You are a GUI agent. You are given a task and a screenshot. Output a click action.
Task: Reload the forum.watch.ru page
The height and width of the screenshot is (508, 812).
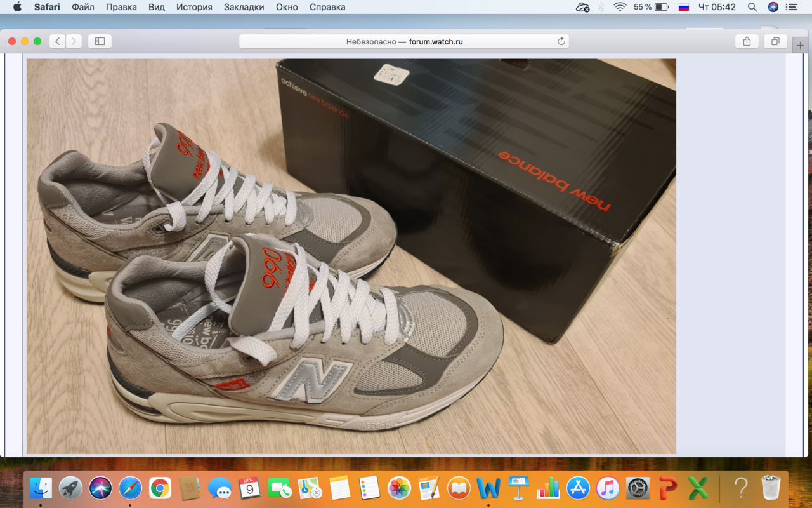[x=561, y=41]
